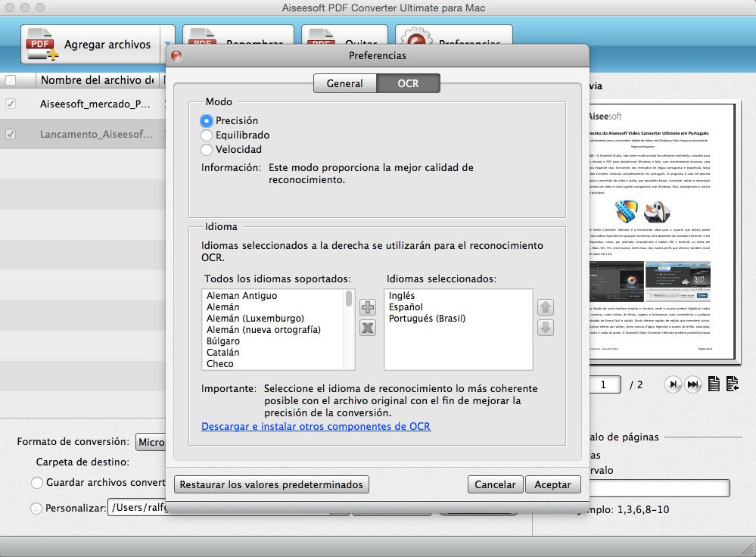Click the page range input field

659,488
